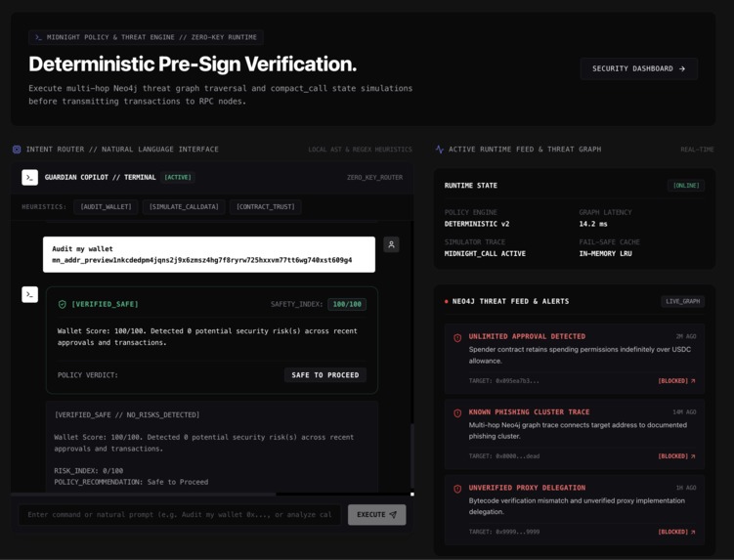Click the Neo4j Threat Feed & Alerts red dot
Screen dimensions: 734x560
(446, 302)
